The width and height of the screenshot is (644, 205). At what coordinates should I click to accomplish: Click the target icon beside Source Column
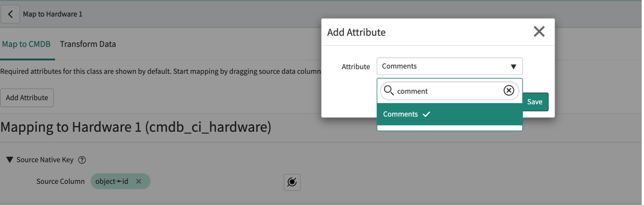click(x=292, y=182)
